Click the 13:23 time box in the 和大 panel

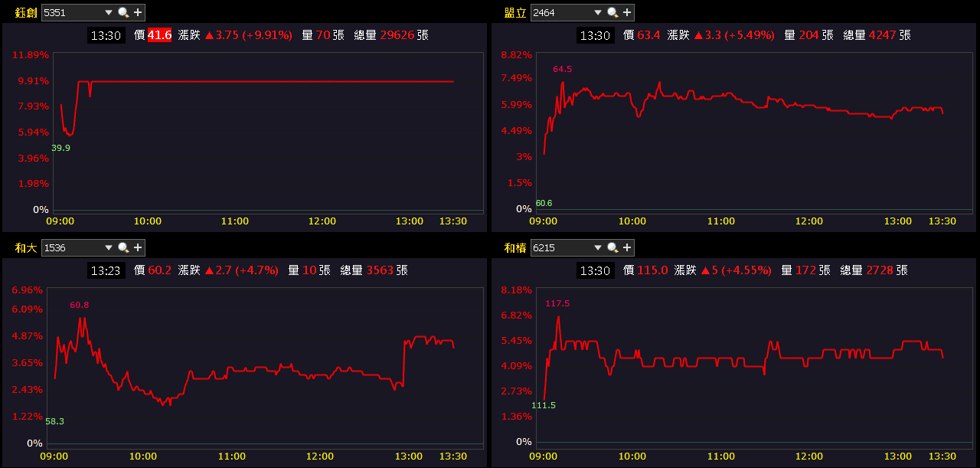pos(106,270)
